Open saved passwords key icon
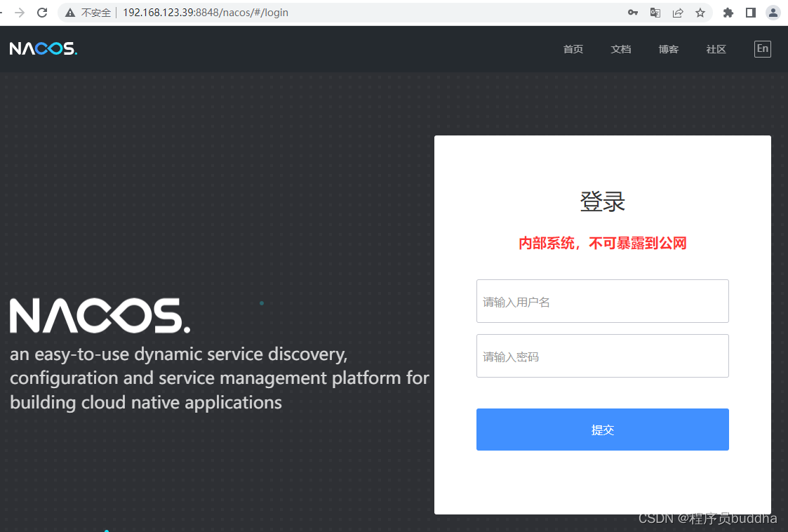This screenshot has width=788, height=532. (x=633, y=13)
